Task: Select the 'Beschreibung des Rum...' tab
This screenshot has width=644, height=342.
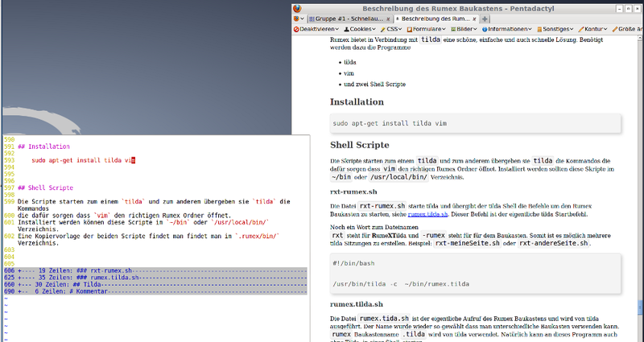Action: click(435, 19)
